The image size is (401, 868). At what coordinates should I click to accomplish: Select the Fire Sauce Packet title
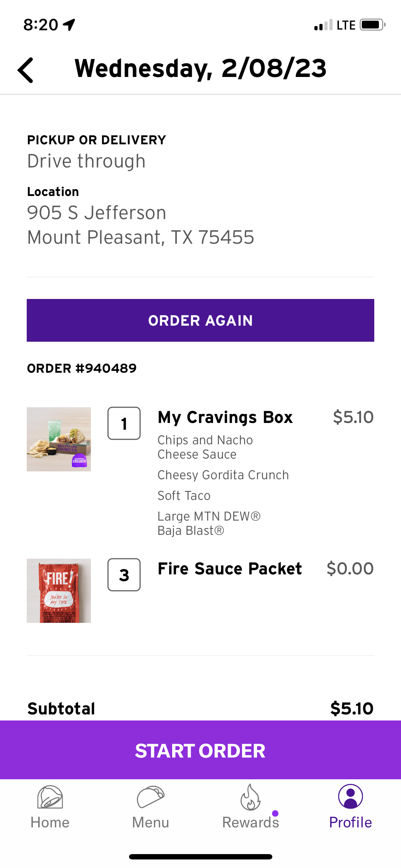point(230,569)
